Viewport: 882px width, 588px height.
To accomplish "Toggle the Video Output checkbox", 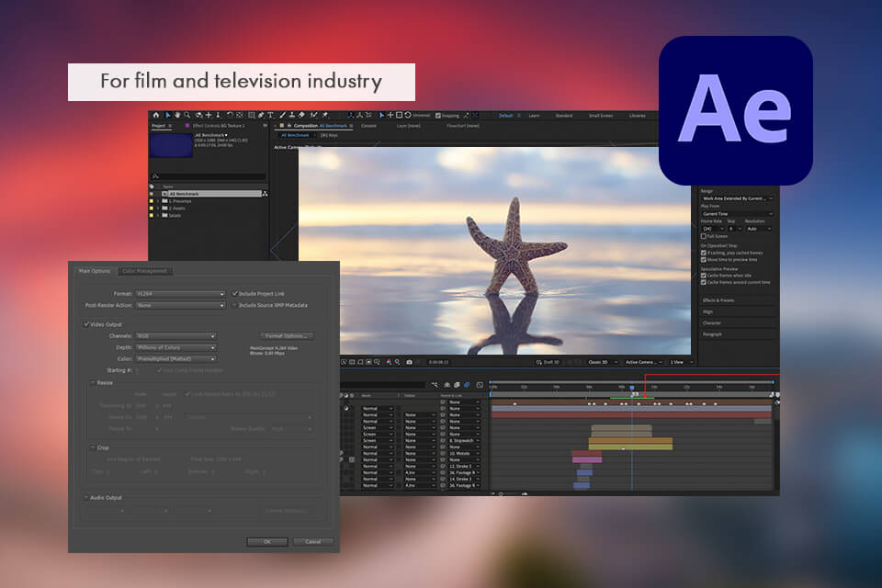I will pos(86,324).
